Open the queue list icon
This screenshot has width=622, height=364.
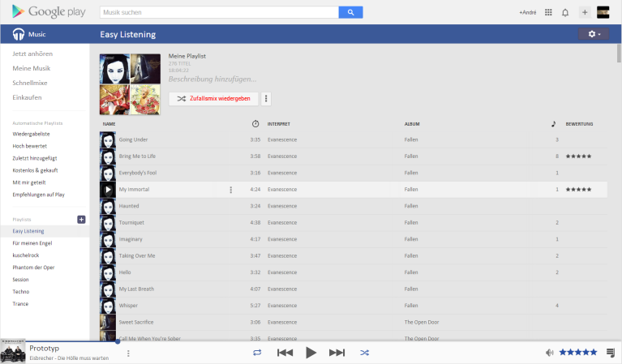611,352
